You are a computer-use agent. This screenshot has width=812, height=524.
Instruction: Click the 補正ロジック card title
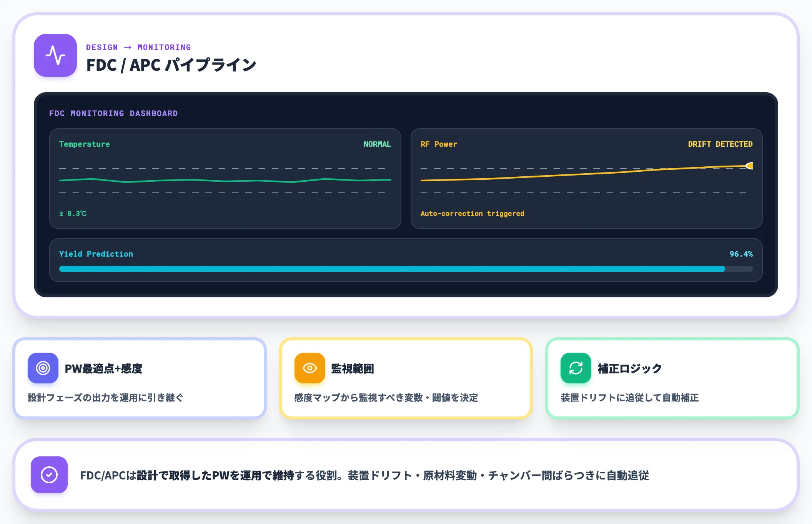point(630,368)
